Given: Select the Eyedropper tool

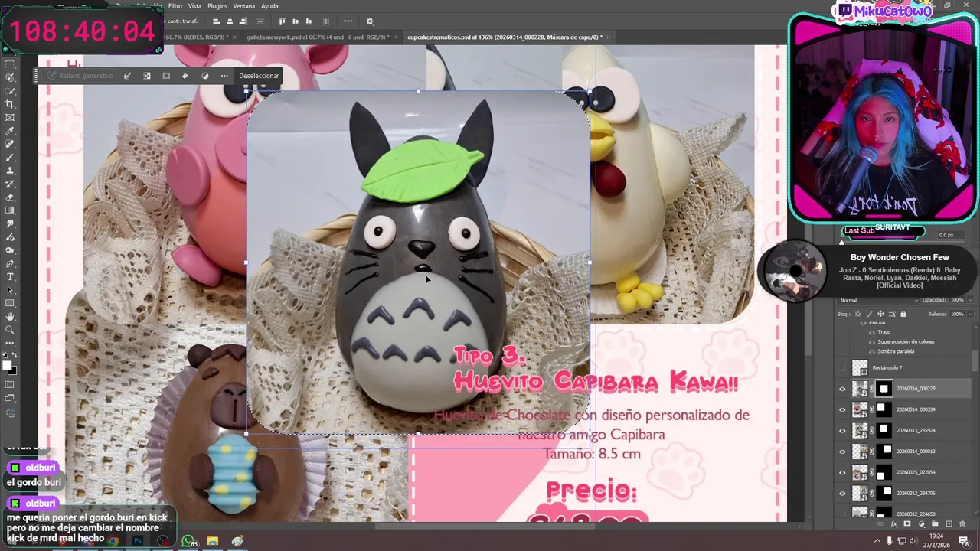Looking at the screenshot, I should click(10, 131).
